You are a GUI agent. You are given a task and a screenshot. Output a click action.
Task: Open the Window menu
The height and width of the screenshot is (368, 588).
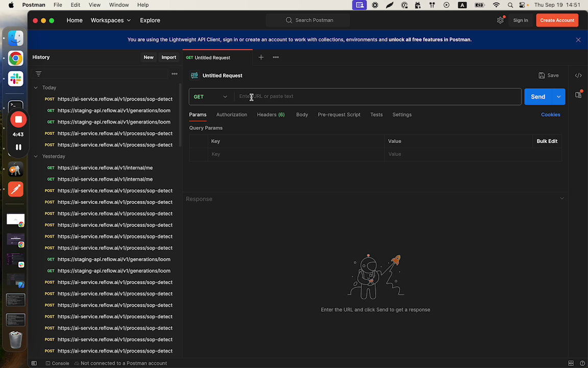tap(119, 5)
